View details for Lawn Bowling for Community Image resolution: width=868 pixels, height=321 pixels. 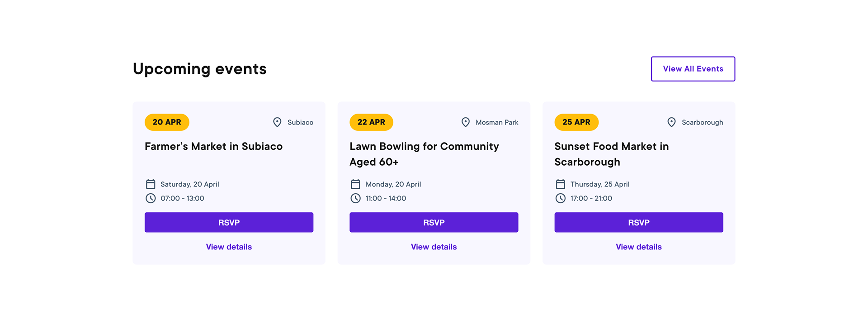pyautogui.click(x=434, y=247)
